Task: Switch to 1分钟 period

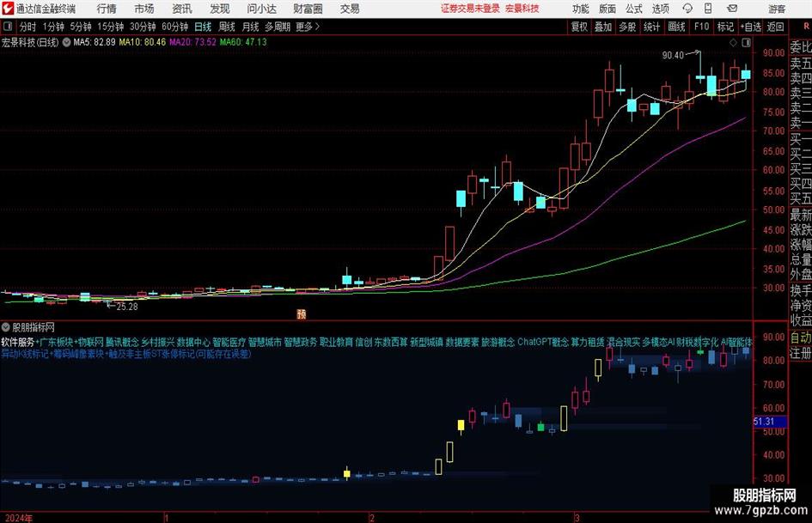Action: click(x=53, y=27)
